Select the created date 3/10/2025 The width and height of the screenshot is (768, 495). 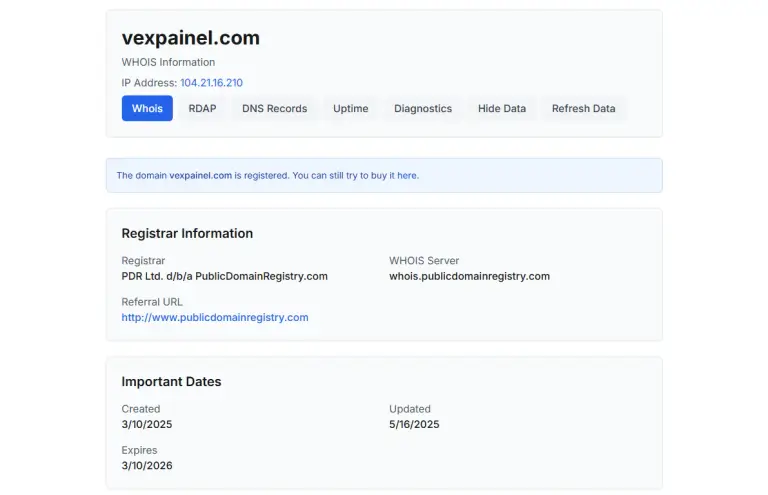point(147,424)
